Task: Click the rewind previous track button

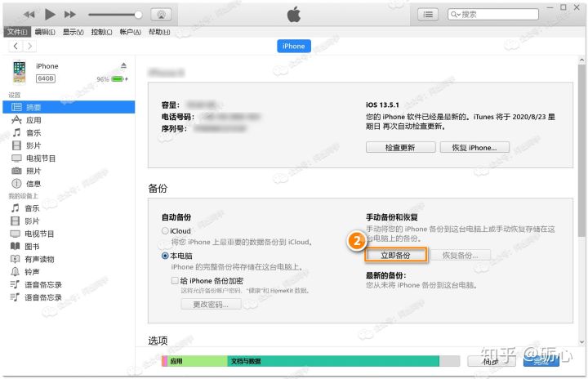Action: point(29,15)
